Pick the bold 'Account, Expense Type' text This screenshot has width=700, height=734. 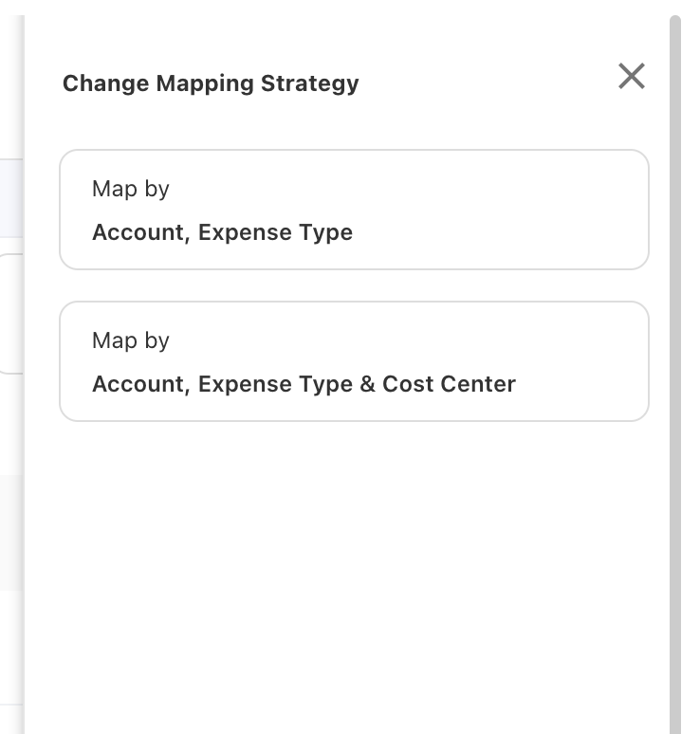[x=222, y=232]
